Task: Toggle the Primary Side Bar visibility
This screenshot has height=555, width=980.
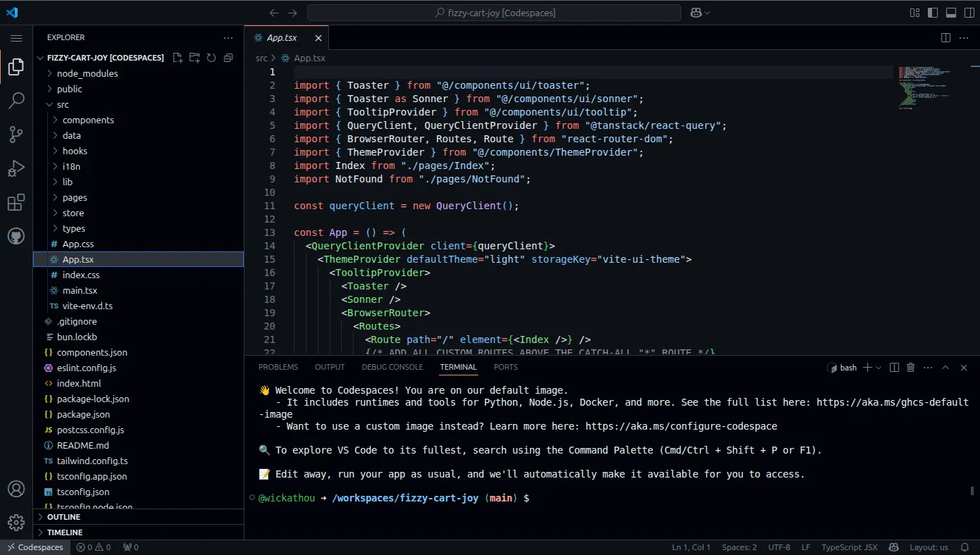Action: pos(931,12)
